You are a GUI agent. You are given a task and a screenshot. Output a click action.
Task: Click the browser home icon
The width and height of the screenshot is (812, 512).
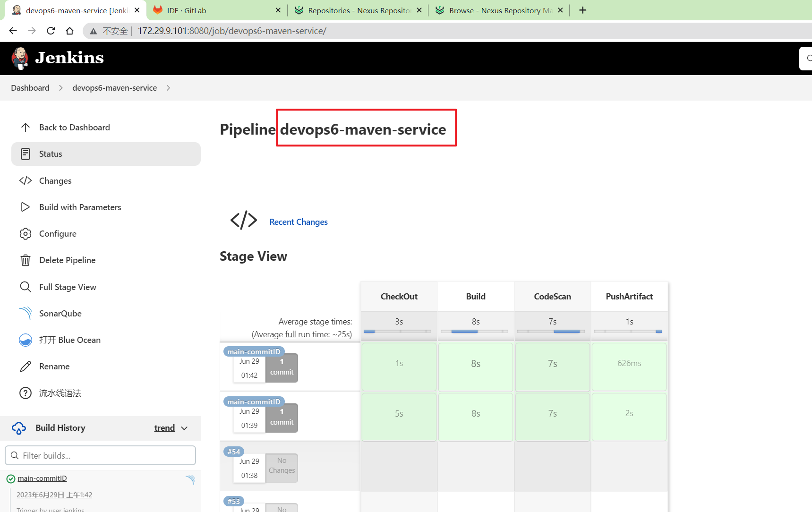coord(69,31)
